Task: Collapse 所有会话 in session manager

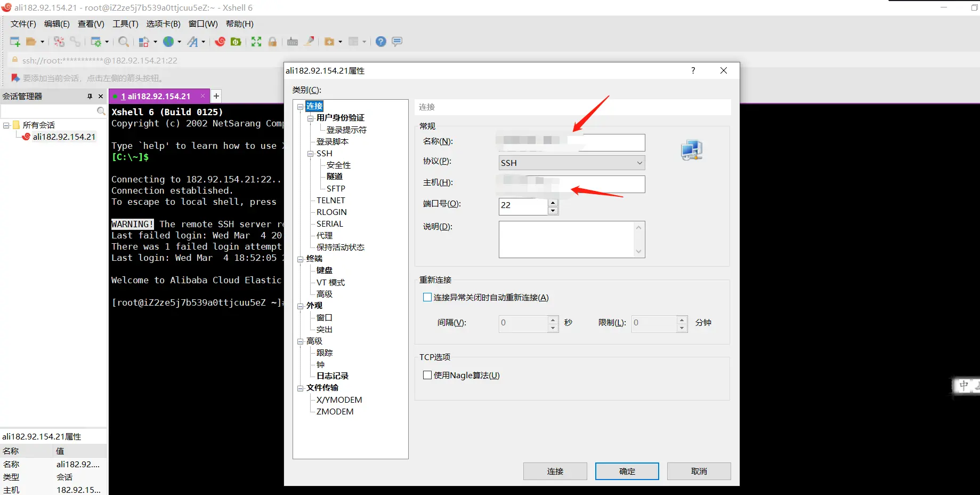Action: (x=6, y=125)
